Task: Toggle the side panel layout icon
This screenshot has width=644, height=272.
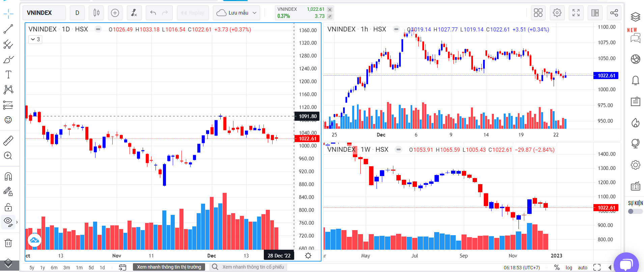Action: pyautogui.click(x=595, y=13)
